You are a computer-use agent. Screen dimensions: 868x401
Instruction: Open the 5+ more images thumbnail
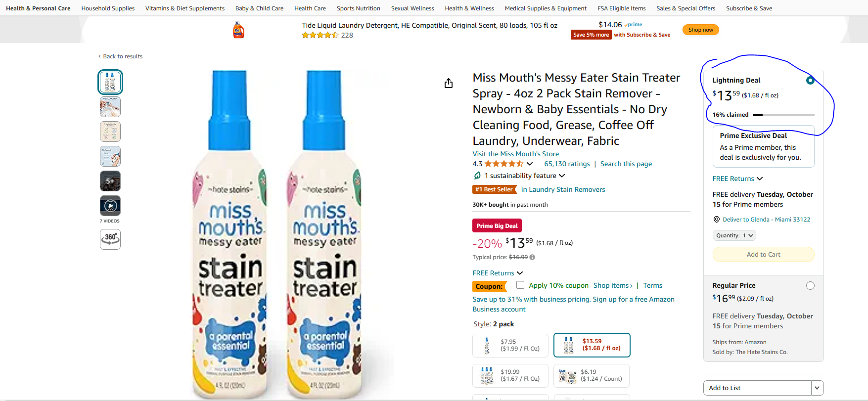pyautogui.click(x=110, y=181)
